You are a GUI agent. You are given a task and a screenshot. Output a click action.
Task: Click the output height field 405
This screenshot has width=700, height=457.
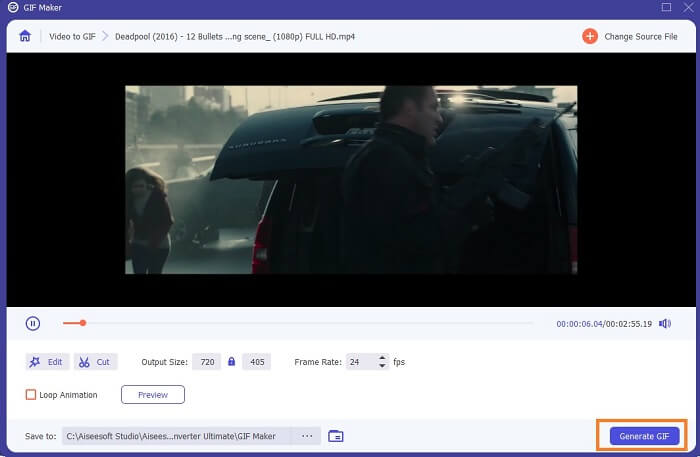click(257, 361)
